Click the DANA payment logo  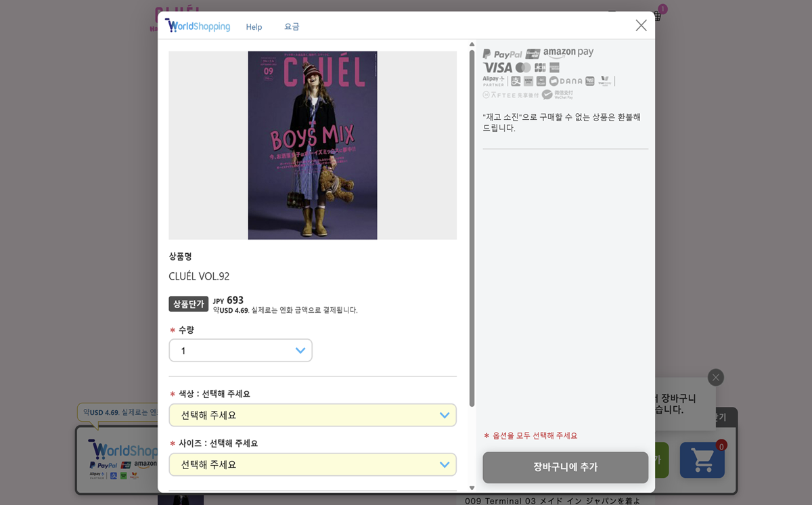tap(566, 81)
